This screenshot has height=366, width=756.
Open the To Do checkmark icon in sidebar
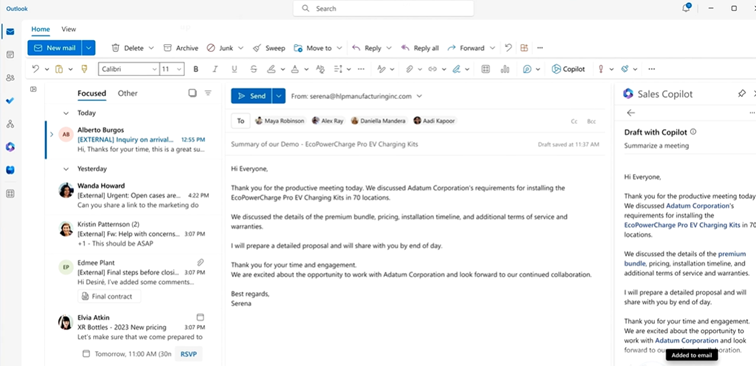point(10,101)
